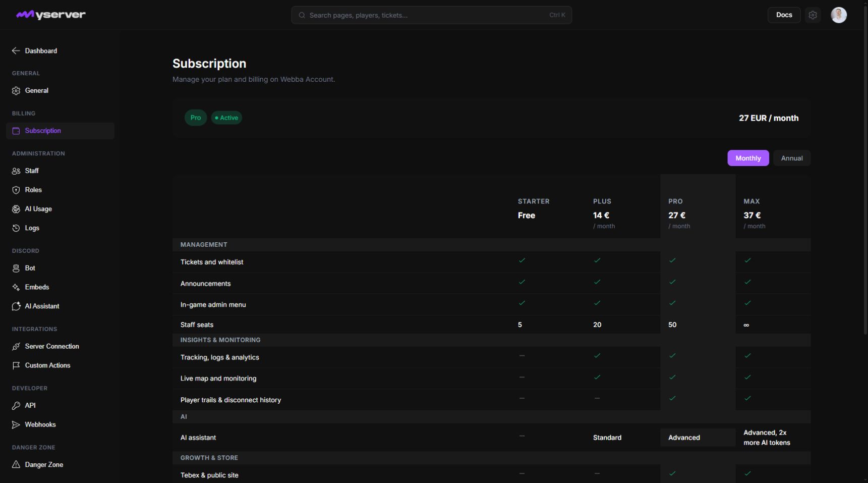Click the Webhooks send icon
Viewport: 868px width, 483px height.
16,425
